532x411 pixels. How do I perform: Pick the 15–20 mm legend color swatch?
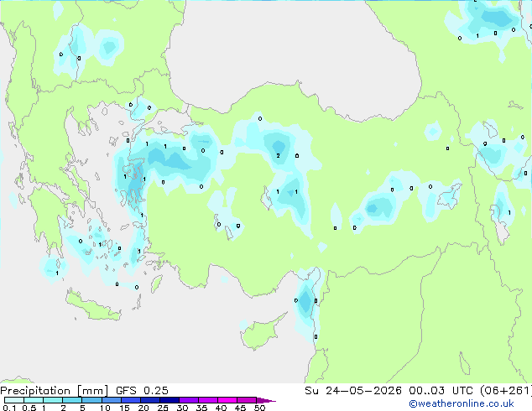[x=130, y=400]
